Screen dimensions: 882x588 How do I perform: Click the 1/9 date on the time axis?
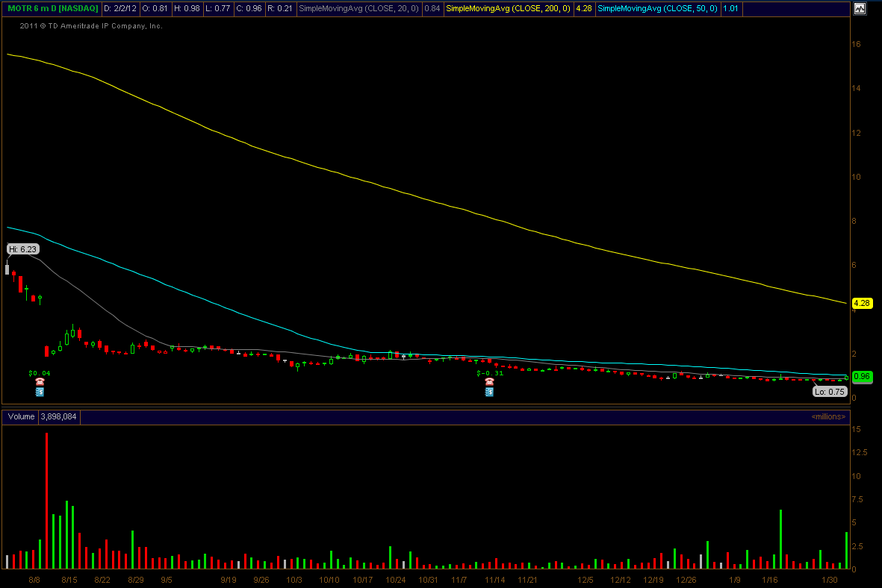click(735, 580)
